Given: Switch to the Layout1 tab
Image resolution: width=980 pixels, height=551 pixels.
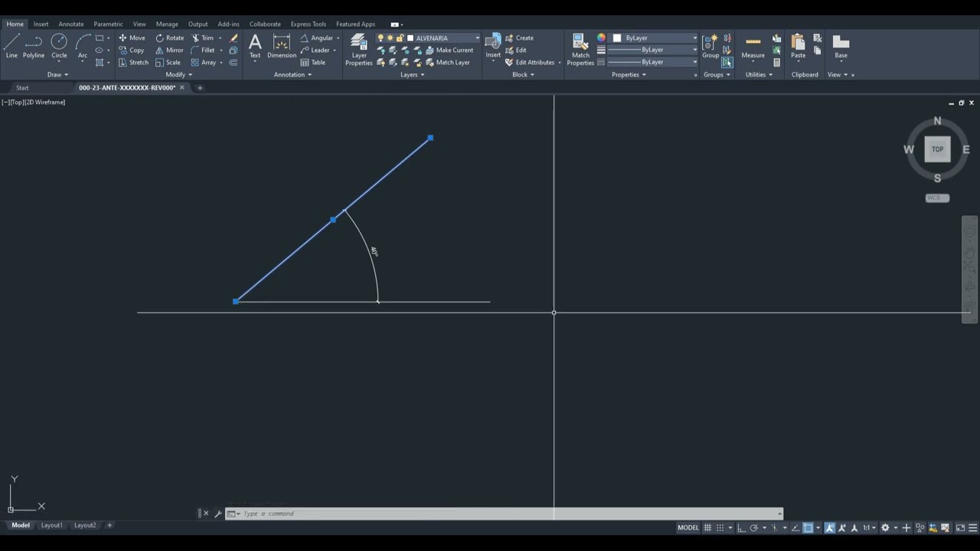Looking at the screenshot, I should click(51, 525).
